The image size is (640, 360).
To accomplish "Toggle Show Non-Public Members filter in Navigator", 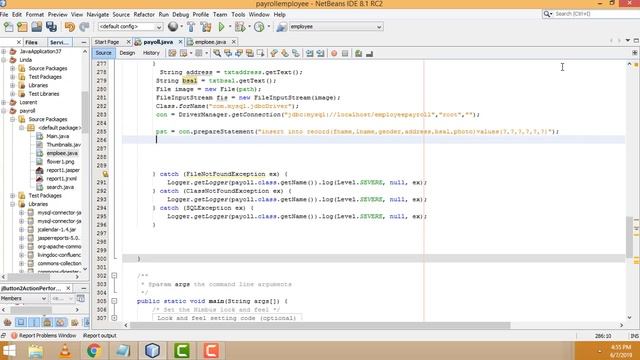I will tap(47, 322).
